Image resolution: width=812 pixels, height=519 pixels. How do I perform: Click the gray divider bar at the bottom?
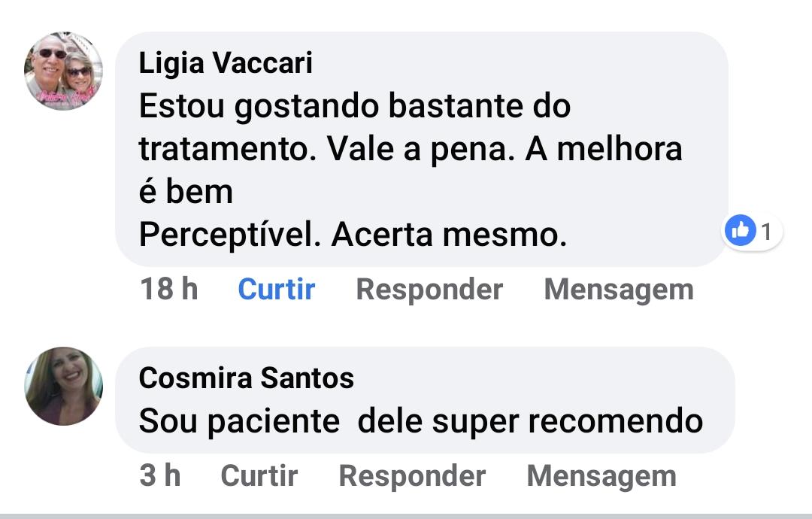point(406,516)
